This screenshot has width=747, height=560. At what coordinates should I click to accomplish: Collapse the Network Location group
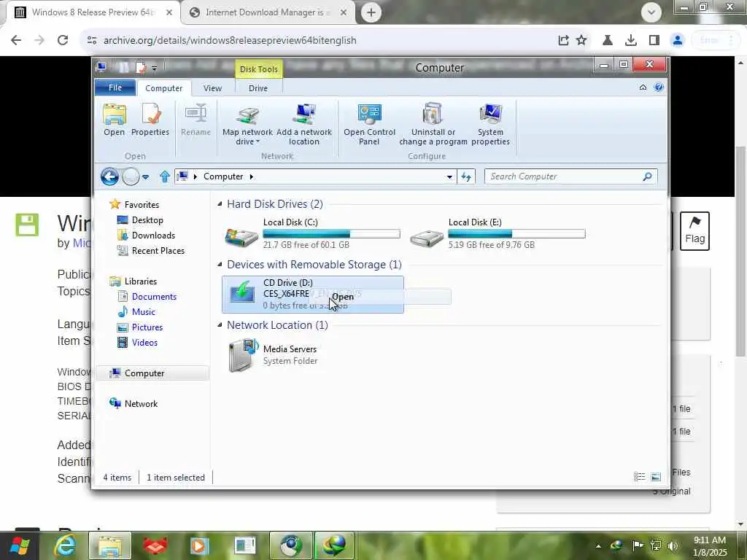[220, 324]
